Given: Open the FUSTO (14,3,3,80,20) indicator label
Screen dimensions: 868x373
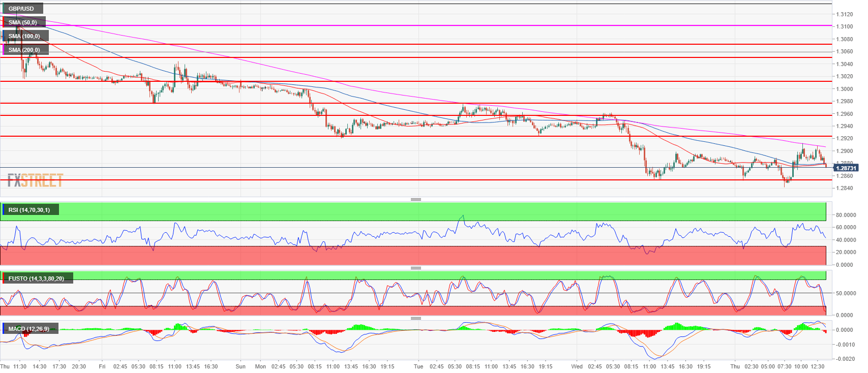Looking at the screenshot, I should coord(37,278).
